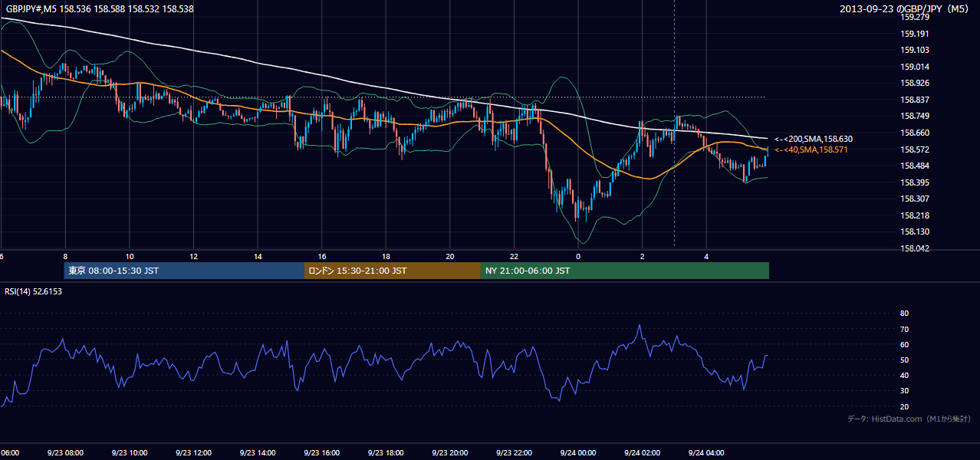
Task: Click the 9/23 18:00 time axis label
Action: click(x=386, y=453)
